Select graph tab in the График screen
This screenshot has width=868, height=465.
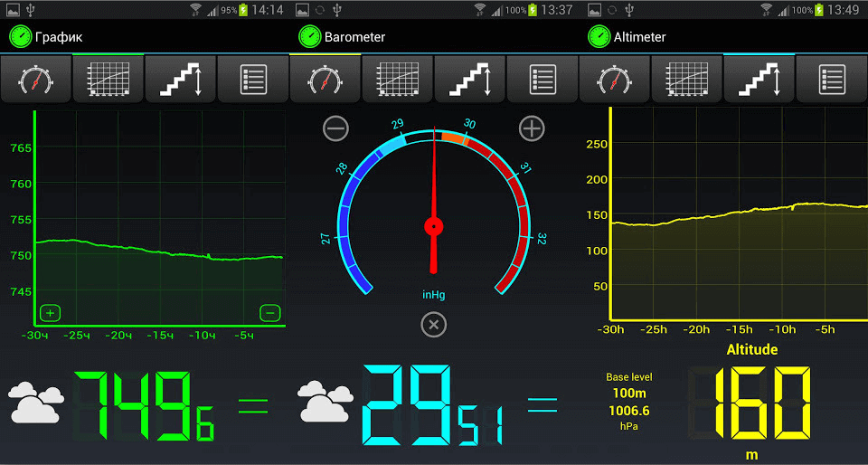108,80
